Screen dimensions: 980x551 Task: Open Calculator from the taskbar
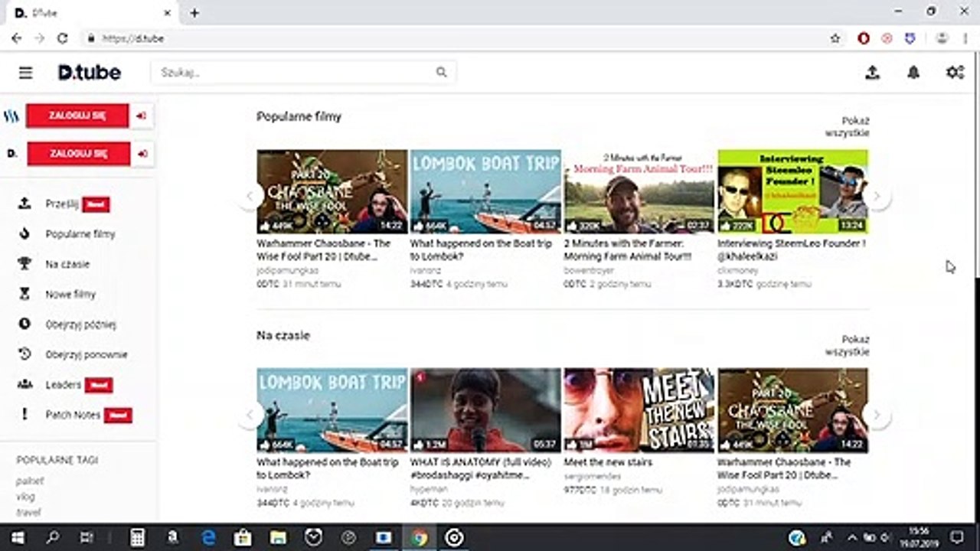click(x=137, y=537)
